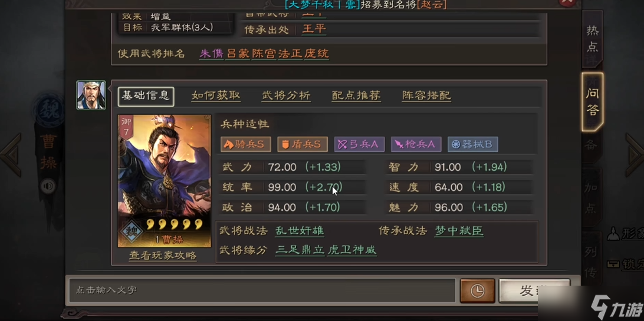Click the 点击输入文字 text input field
This screenshot has height=321, width=644.
[262, 290]
